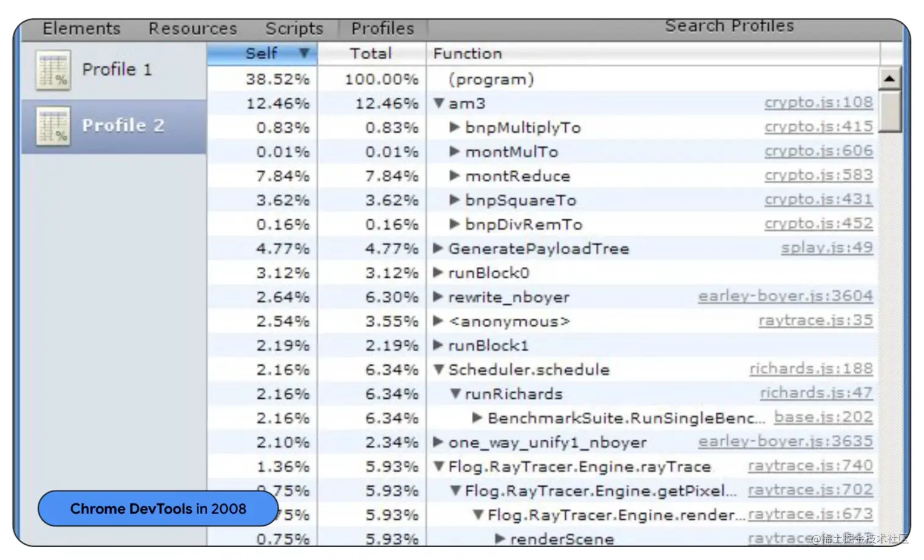Image resolution: width=924 pixels, height=560 pixels.
Task: Switch to the Scripts tab
Action: [294, 29]
